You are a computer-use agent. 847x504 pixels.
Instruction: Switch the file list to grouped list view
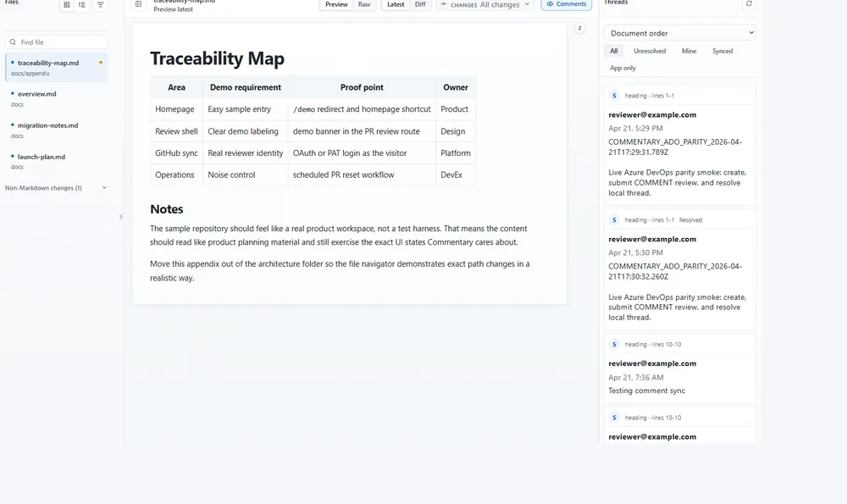[x=66, y=5]
